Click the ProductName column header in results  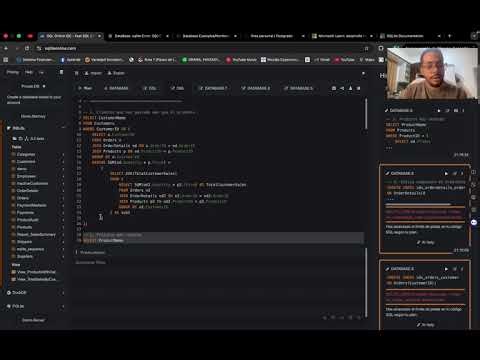[x=92, y=253]
